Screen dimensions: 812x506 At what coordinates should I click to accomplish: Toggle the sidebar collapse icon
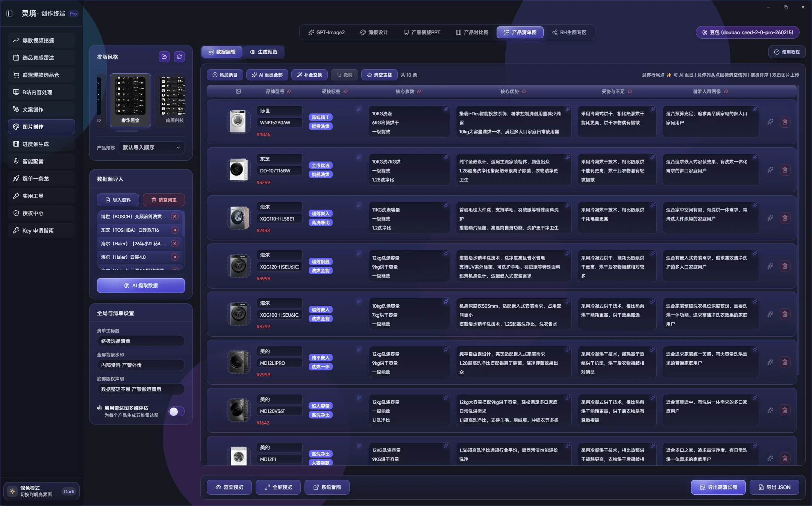click(10, 14)
